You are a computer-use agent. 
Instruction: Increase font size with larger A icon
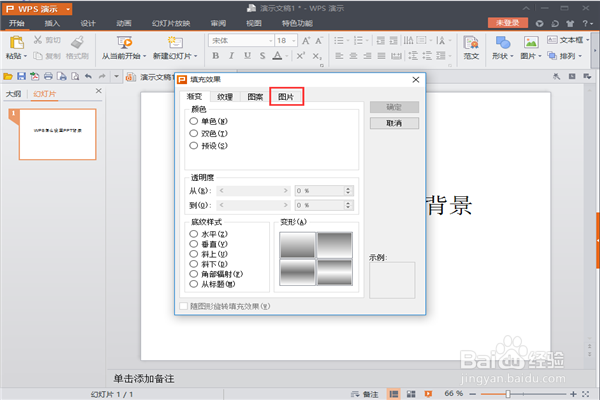306,41
